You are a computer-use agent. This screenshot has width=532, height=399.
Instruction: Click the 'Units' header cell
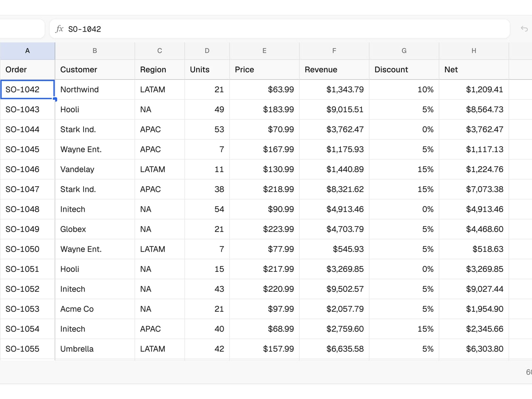pos(207,69)
